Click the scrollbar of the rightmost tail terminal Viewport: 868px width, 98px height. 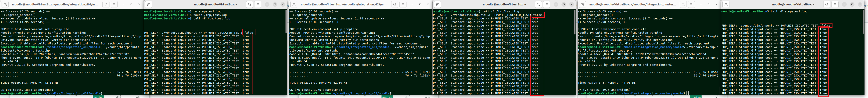(864, 22)
